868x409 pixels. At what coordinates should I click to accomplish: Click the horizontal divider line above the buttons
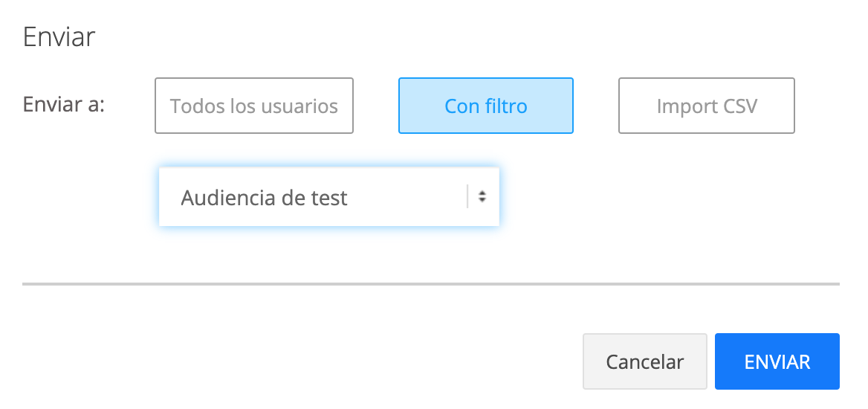coord(431,284)
